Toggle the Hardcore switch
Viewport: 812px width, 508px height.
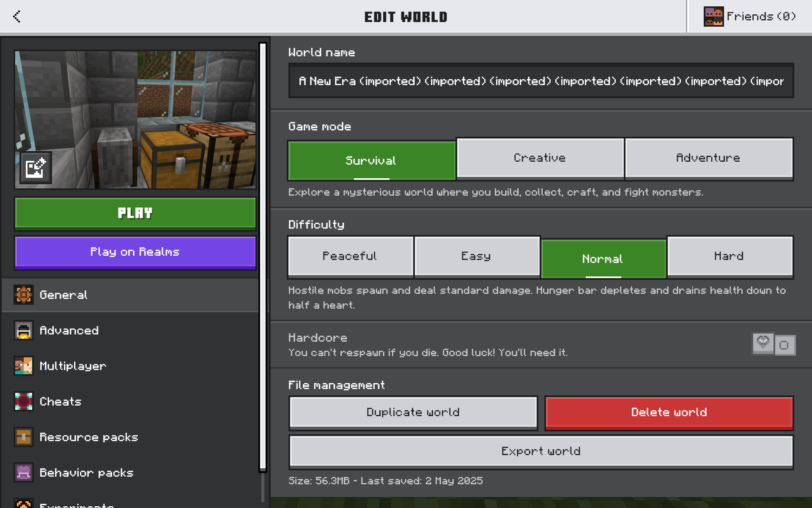pyautogui.click(x=774, y=345)
